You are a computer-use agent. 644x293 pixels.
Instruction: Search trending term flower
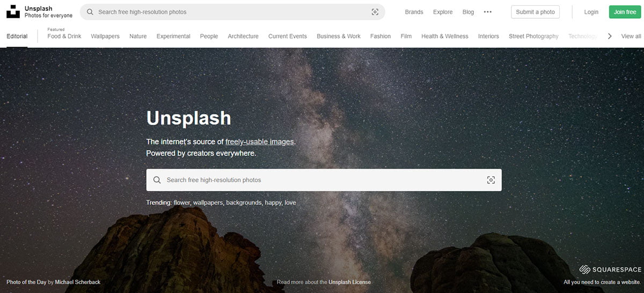click(x=182, y=203)
